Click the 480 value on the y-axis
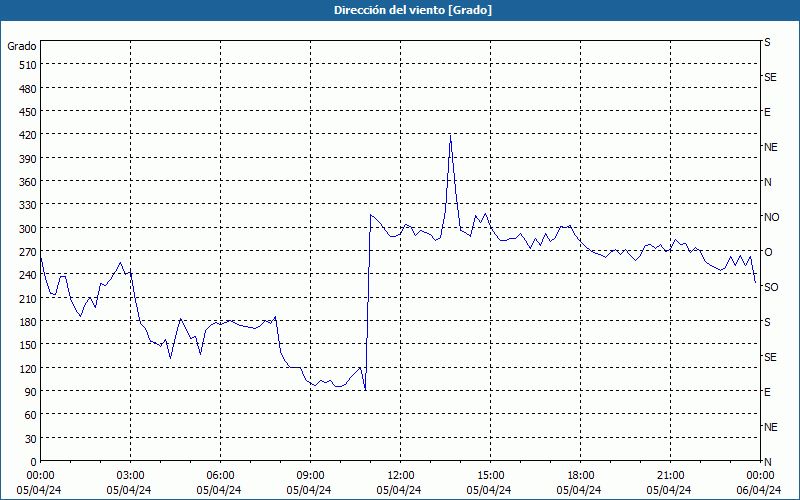The image size is (800, 500). coord(28,89)
